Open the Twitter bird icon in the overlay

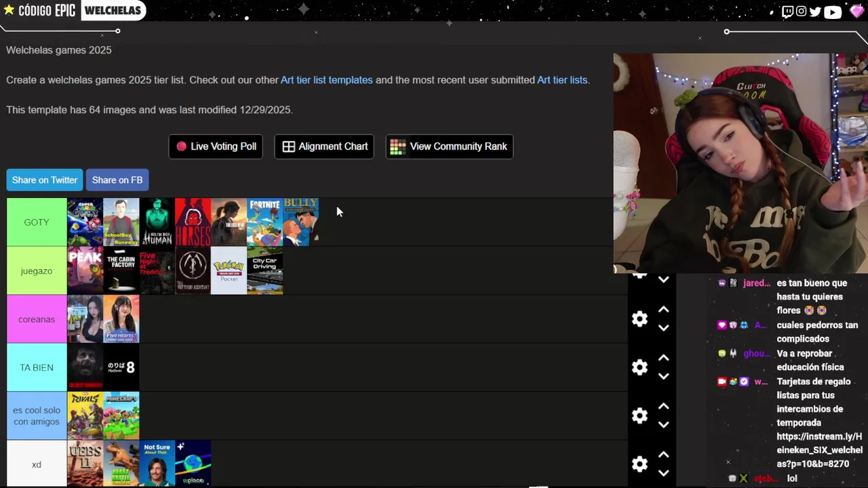pyautogui.click(x=815, y=11)
